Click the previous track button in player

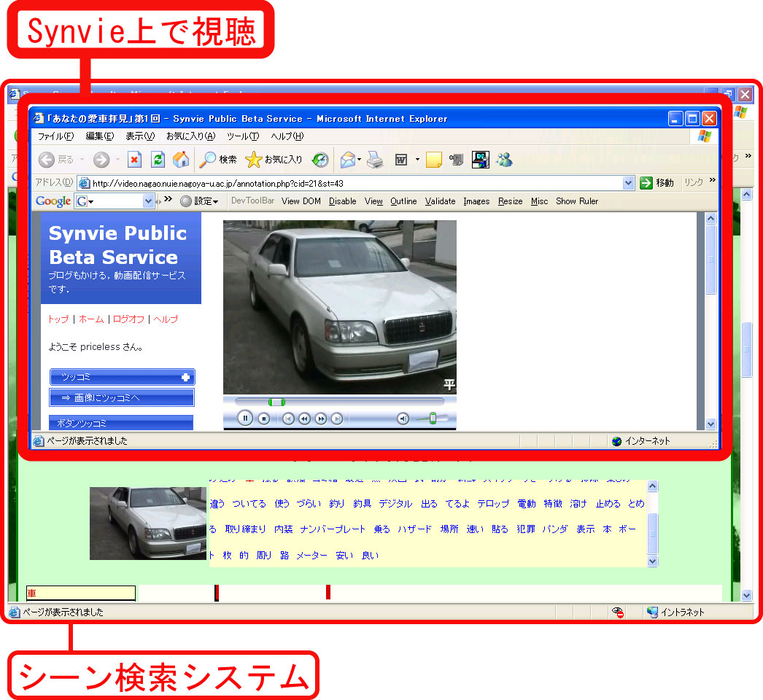288,419
